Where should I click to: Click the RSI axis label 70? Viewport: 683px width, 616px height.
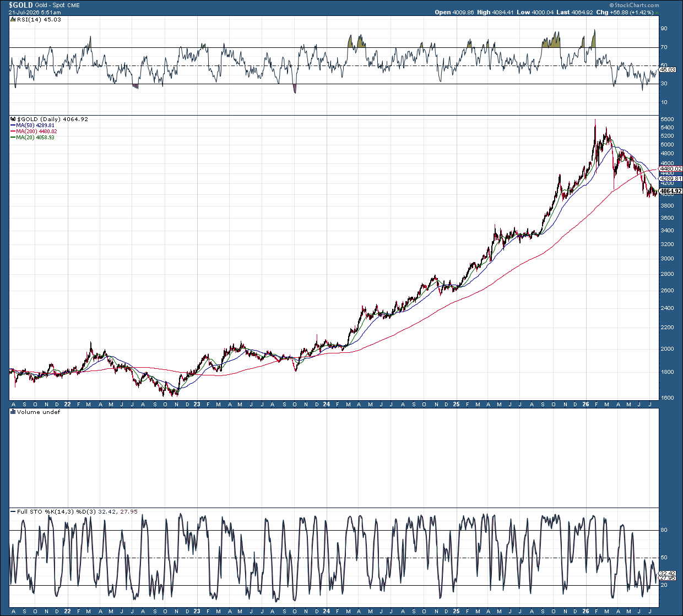click(x=664, y=47)
